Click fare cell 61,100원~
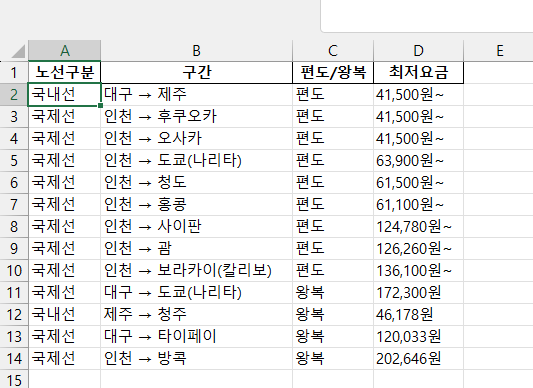533x388 pixels. pos(418,204)
